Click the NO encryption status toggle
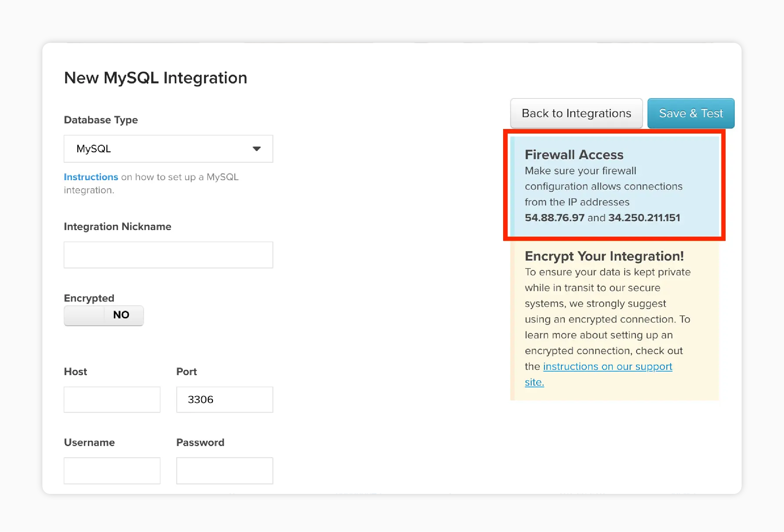784x532 pixels. [104, 315]
